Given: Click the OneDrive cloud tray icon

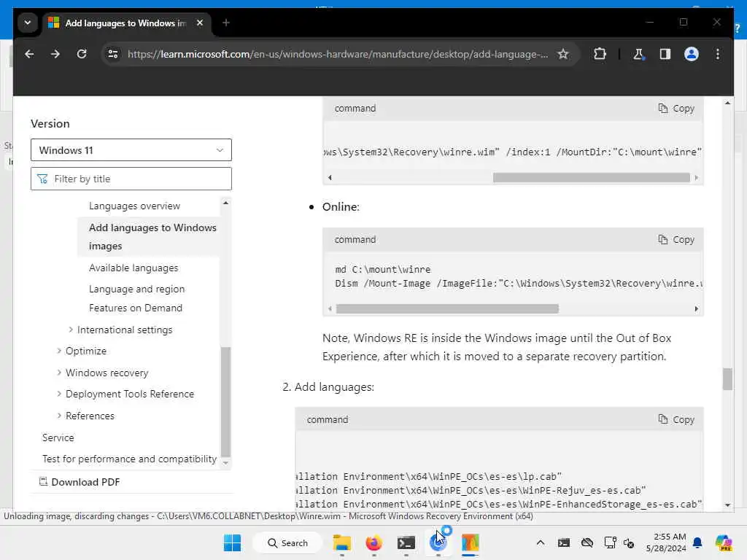Looking at the screenshot, I should (x=587, y=542).
